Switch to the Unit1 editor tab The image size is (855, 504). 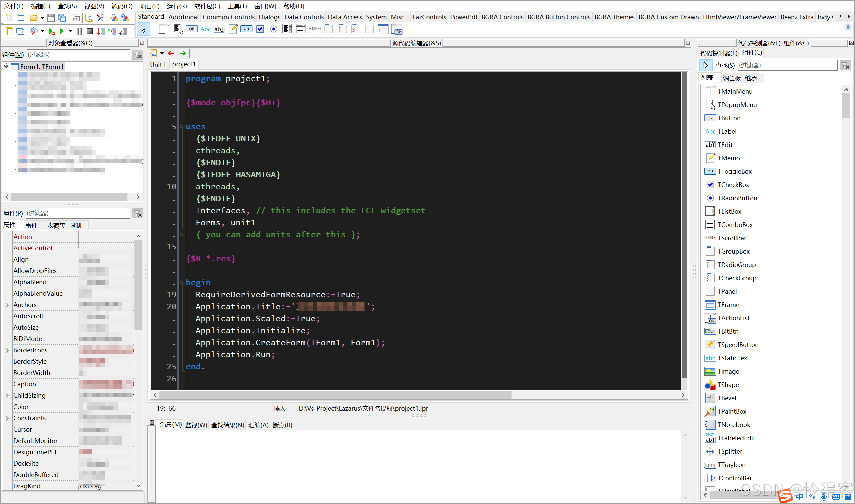click(x=158, y=65)
